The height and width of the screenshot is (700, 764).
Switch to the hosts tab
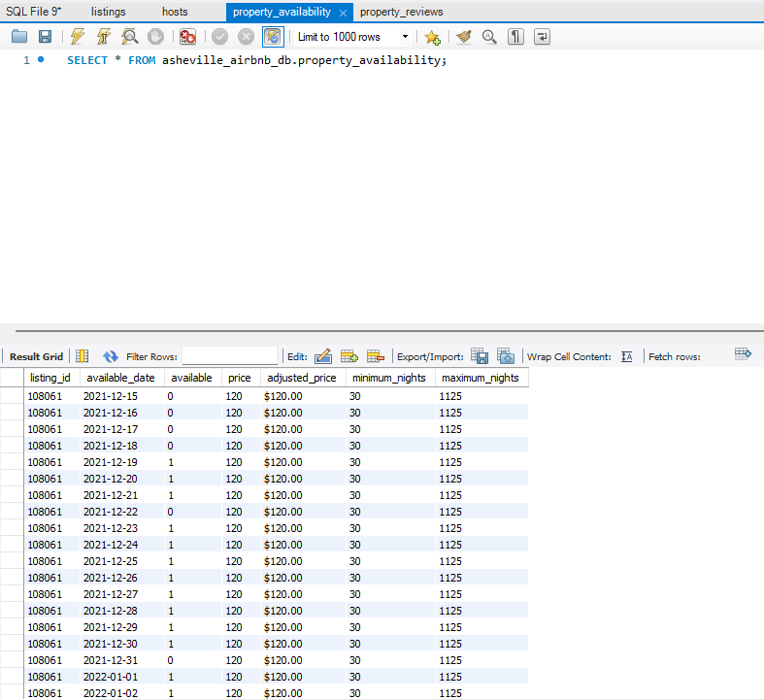[x=175, y=12]
